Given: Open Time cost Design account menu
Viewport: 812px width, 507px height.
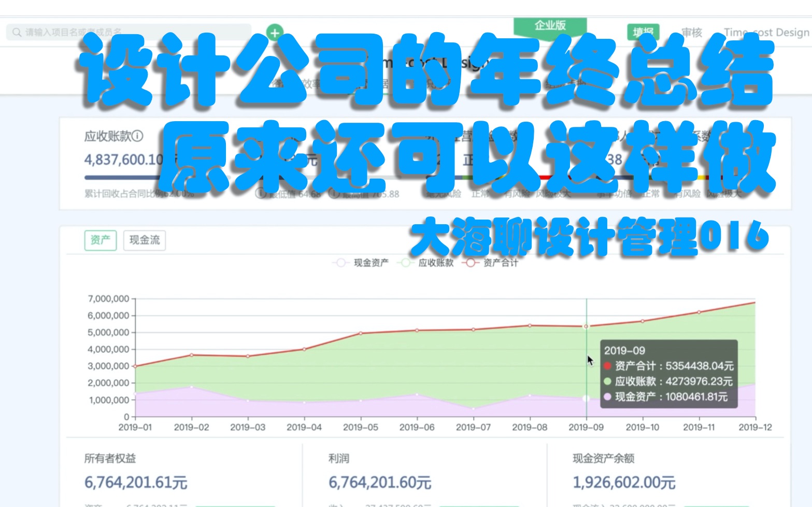Looking at the screenshot, I should (x=766, y=32).
